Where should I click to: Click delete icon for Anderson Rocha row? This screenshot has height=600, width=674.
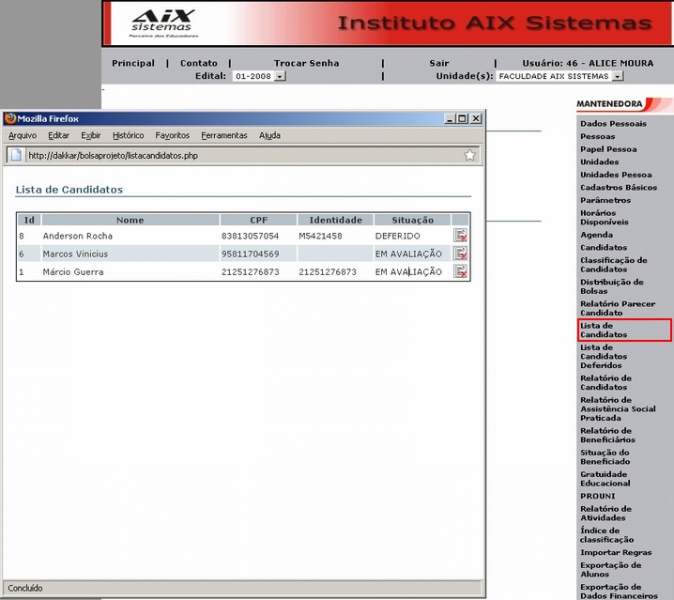coord(460,236)
